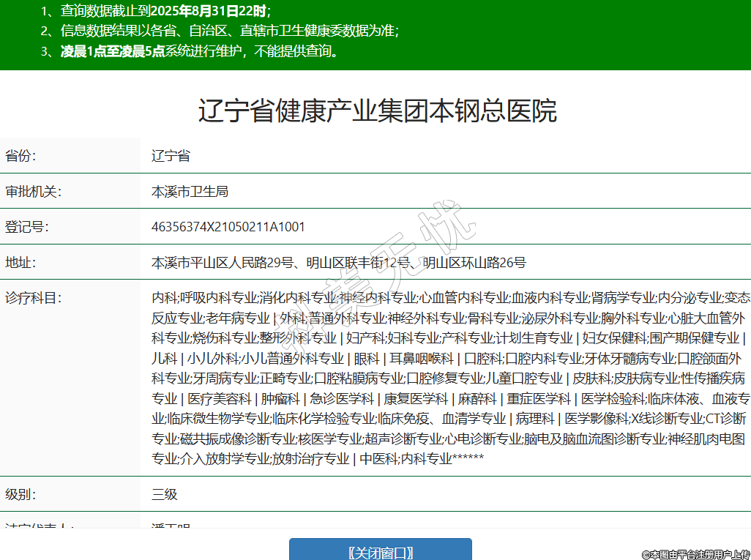Click the 登记号 field label

tap(26, 227)
